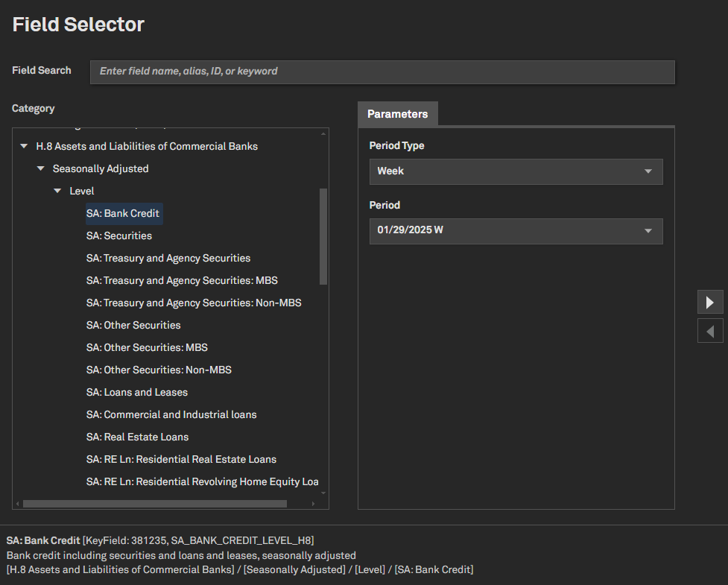Click scroll down arrow in category list
Image resolution: width=728 pixels, height=585 pixels.
(323, 493)
